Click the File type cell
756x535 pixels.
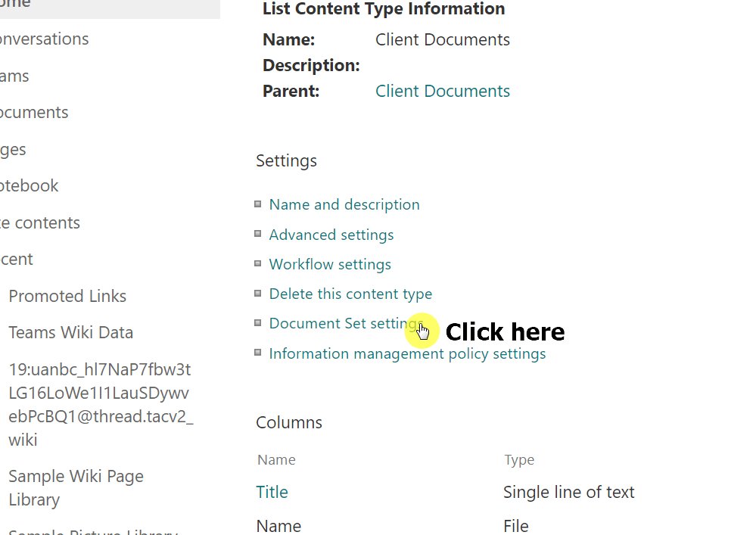pos(516,526)
